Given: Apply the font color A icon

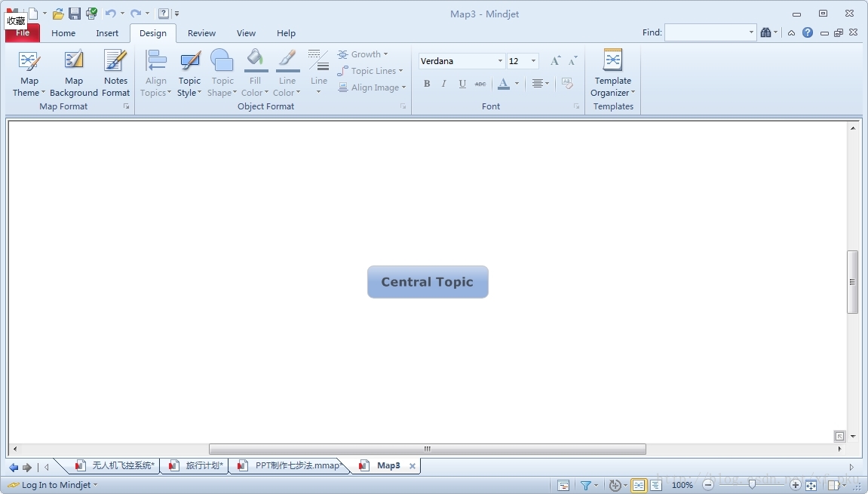Looking at the screenshot, I should tap(503, 84).
